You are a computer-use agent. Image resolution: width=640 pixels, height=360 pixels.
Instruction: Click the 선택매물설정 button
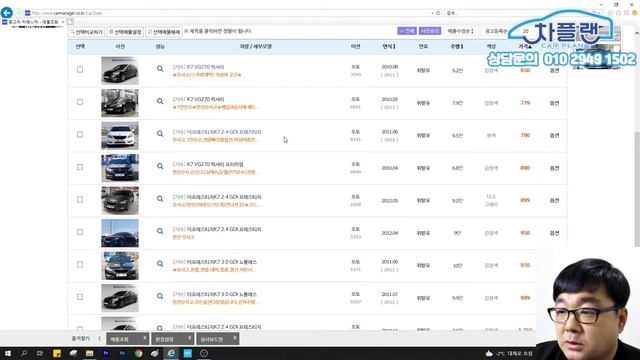click(x=126, y=32)
